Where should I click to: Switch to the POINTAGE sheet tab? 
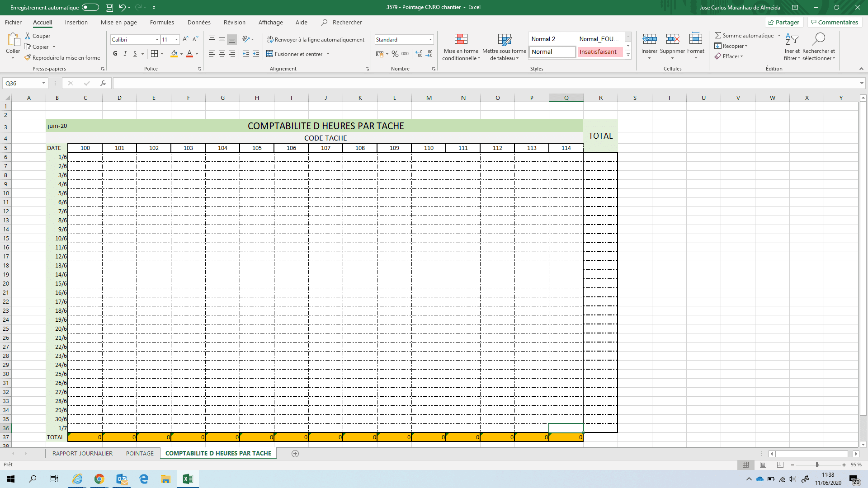(140, 453)
